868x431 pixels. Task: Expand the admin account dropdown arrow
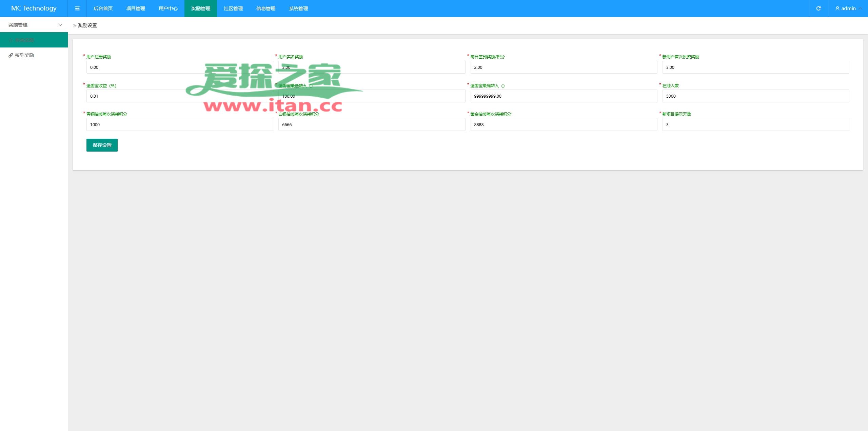(x=861, y=8)
